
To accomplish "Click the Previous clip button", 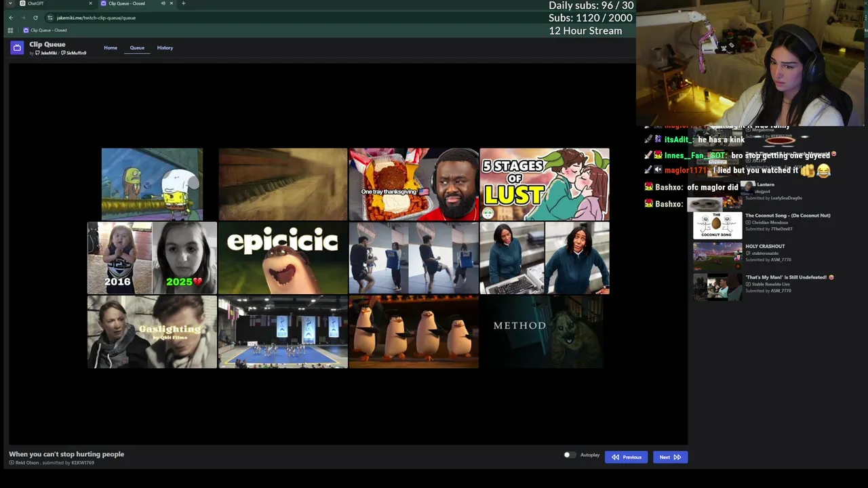I will click(627, 457).
